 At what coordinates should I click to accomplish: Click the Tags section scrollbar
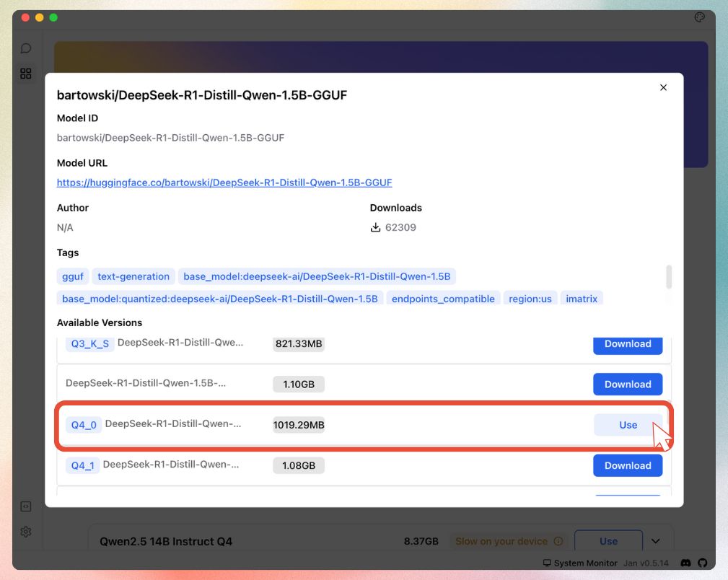pos(669,276)
